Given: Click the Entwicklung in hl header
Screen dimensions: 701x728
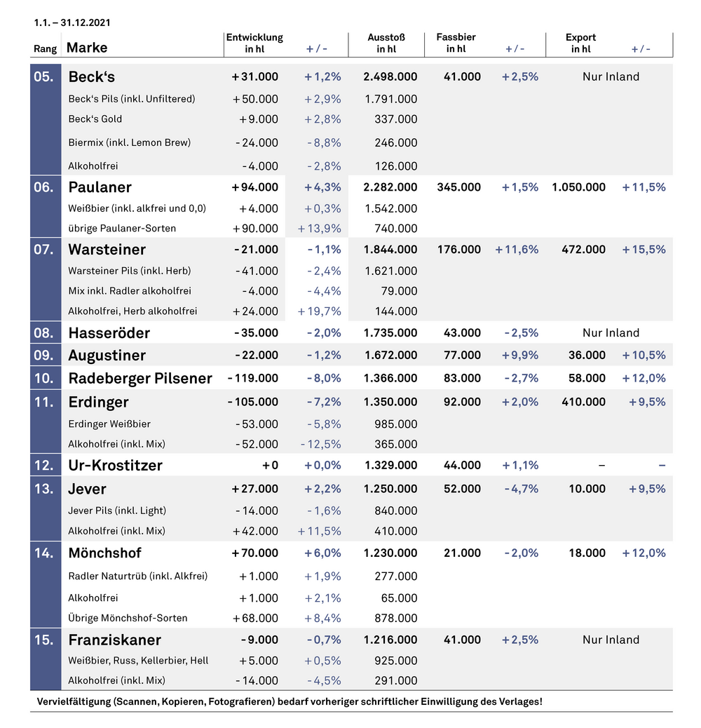Looking at the screenshot, I should point(254,43).
